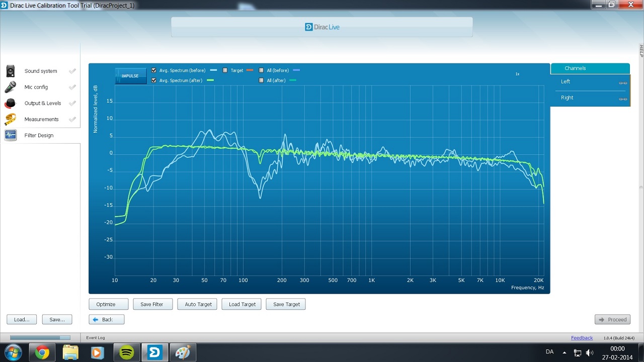Click the Optimize button
This screenshot has width=644, height=362.
click(x=109, y=304)
